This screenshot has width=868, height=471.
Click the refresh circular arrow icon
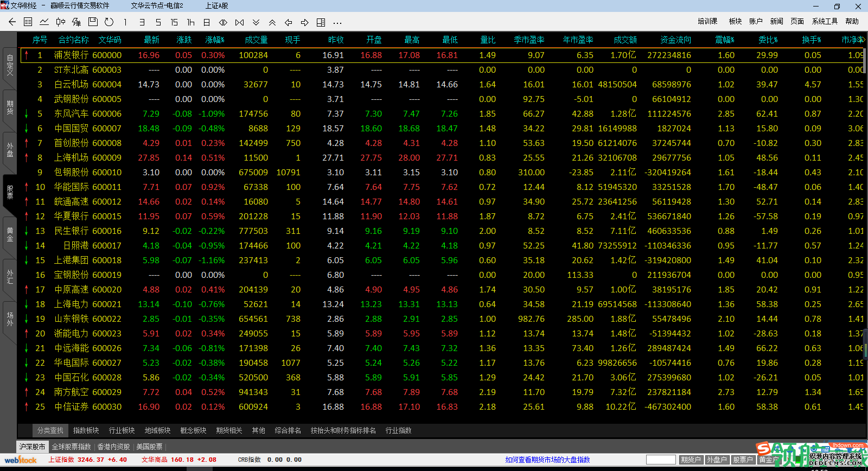pos(109,22)
